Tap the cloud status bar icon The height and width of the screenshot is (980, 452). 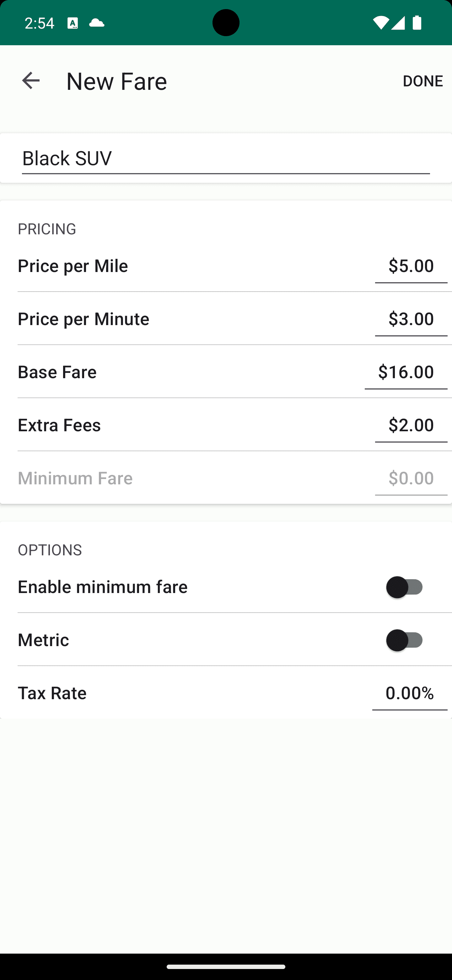click(97, 23)
